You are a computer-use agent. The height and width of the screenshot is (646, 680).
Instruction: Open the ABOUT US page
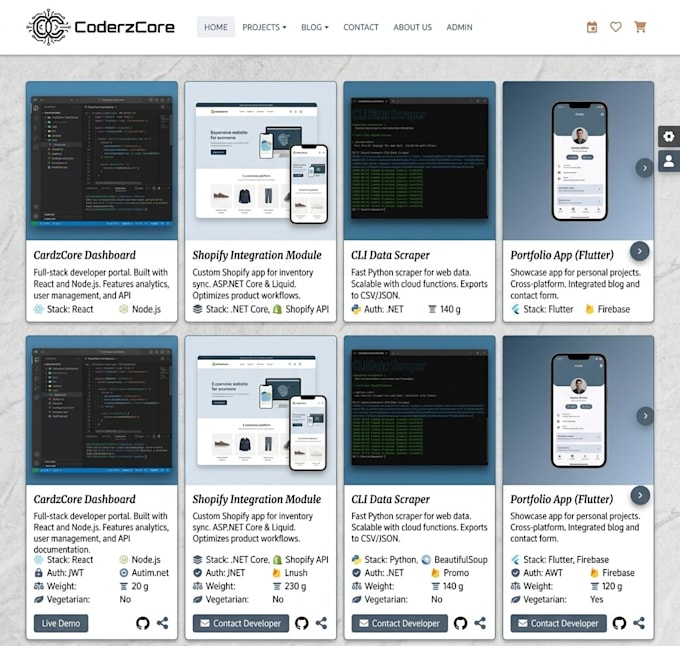(412, 27)
